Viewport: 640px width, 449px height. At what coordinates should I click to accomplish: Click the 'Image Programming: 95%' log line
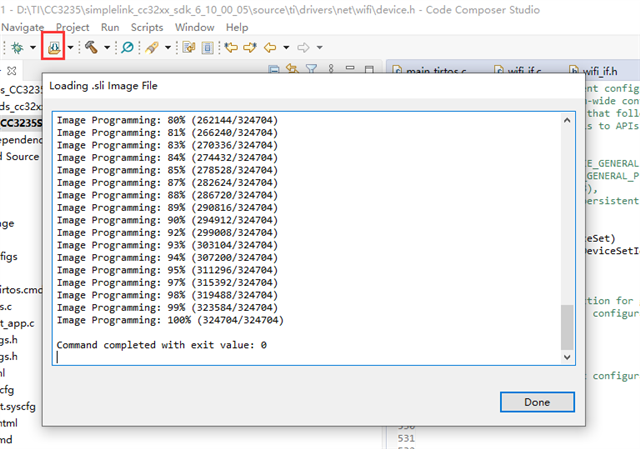pyautogui.click(x=167, y=270)
